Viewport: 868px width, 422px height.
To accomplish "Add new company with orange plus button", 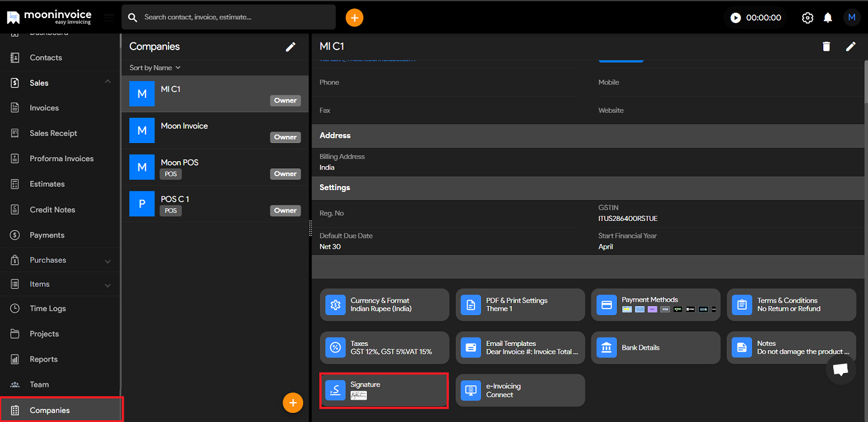I will click(293, 402).
